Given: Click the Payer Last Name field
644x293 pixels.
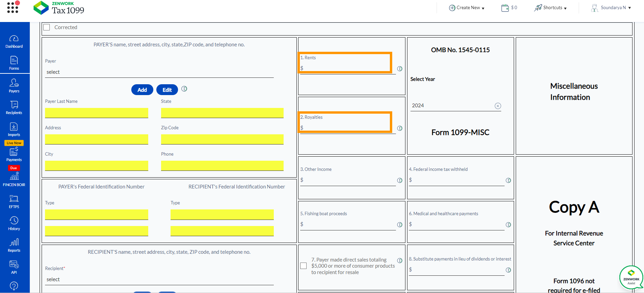Looking at the screenshot, I should (x=96, y=113).
